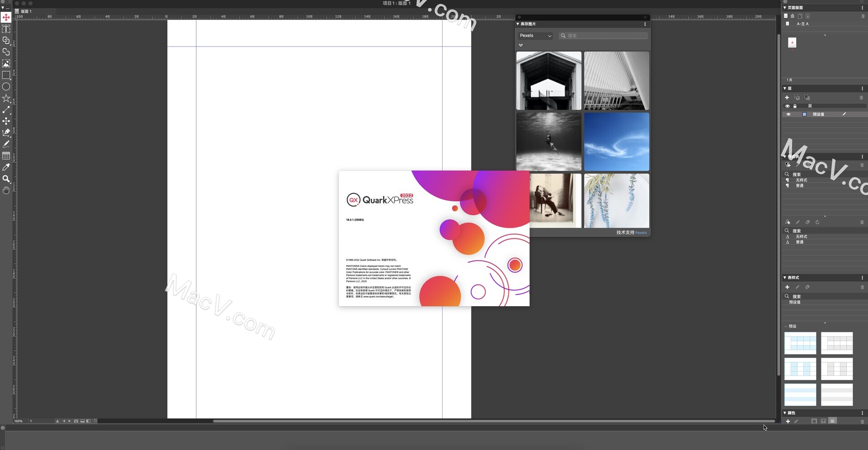Collapse the 颜色 panel
Image resolution: width=868 pixels, height=450 pixels.
coord(785,413)
